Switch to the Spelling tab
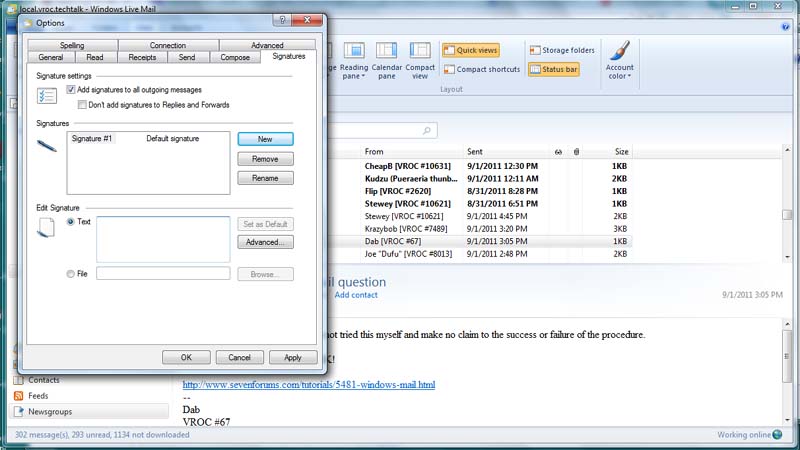This screenshot has height=450, width=800. [x=72, y=45]
